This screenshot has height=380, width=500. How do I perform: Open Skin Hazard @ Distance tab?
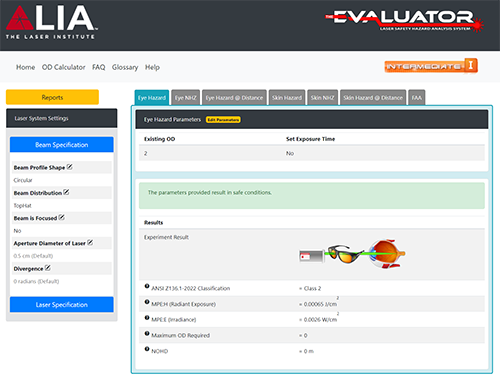[373, 98]
